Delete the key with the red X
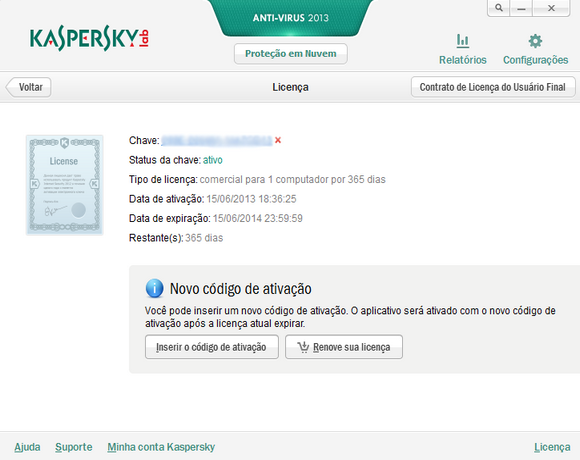Image resolution: width=580 pixels, height=460 pixels. coord(278,140)
